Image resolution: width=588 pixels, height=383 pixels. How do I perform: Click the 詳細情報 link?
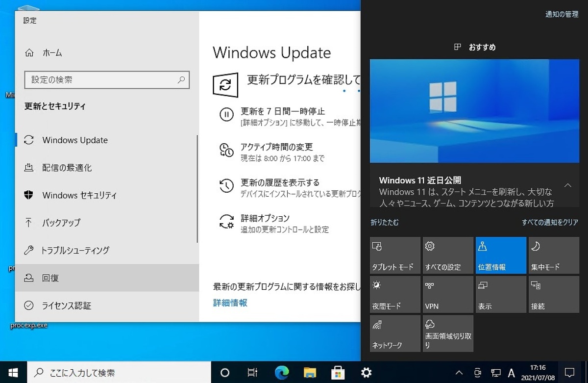click(230, 303)
